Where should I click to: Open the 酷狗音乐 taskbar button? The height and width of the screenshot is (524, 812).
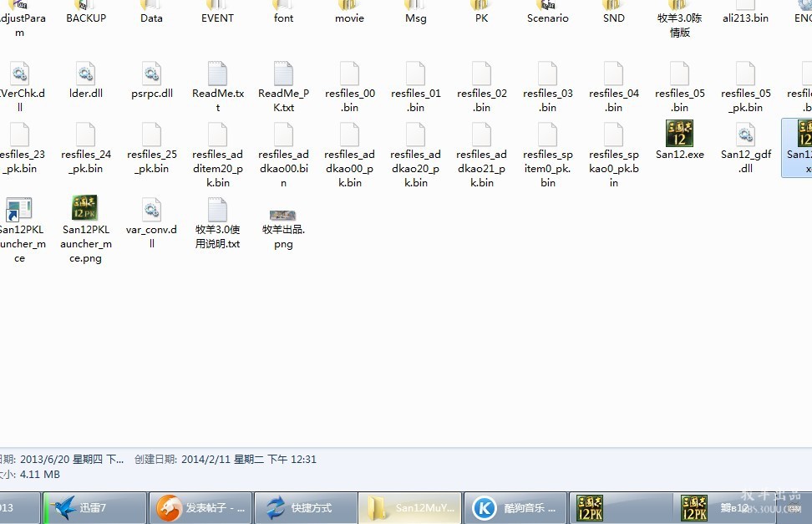tap(514, 507)
